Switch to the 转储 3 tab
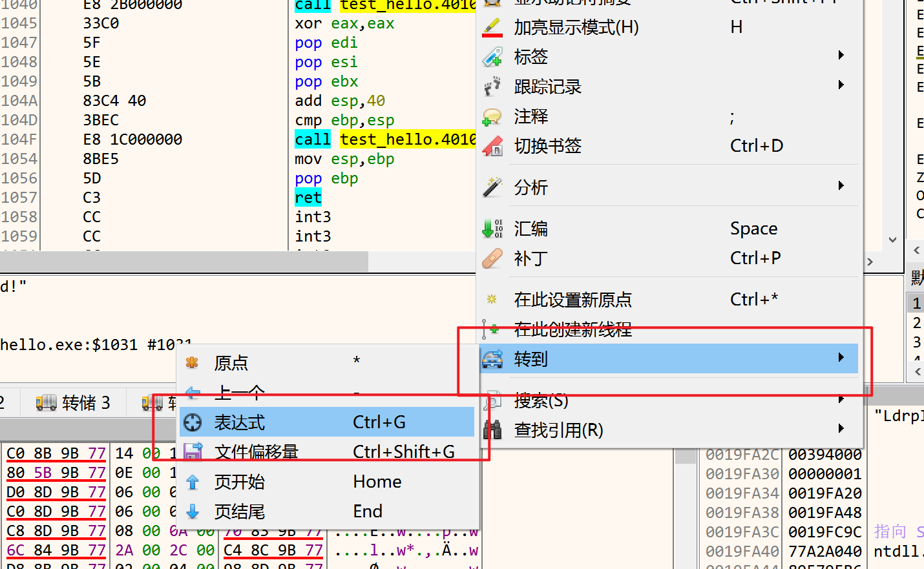This screenshot has height=569, width=924. point(74,402)
